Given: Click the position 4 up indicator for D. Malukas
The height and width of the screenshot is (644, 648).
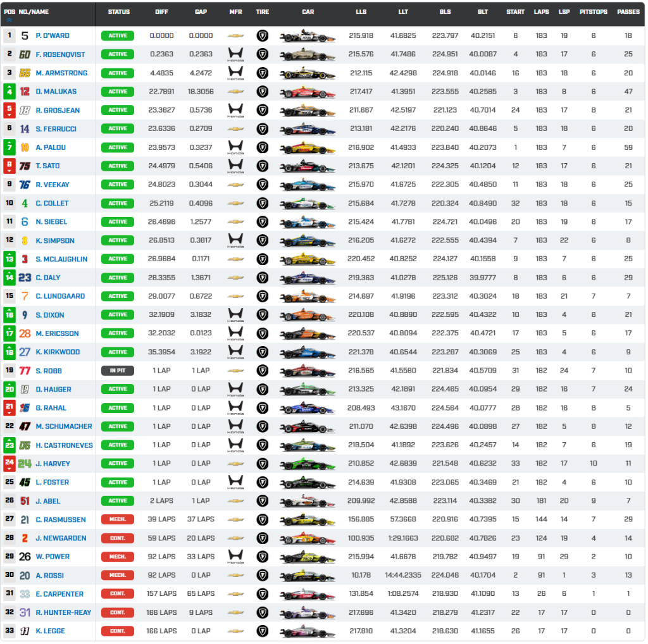Looking at the screenshot, I should click(x=9, y=92).
